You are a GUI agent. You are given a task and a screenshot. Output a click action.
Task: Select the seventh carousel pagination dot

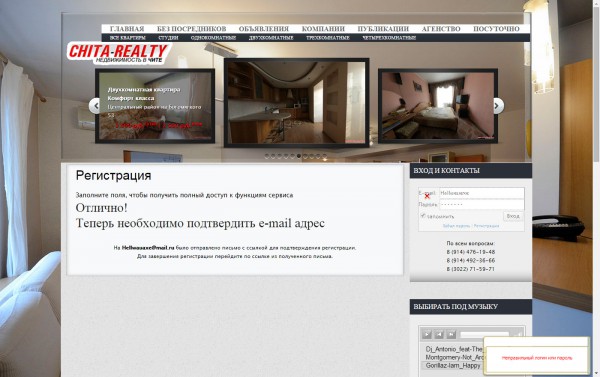(x=305, y=156)
